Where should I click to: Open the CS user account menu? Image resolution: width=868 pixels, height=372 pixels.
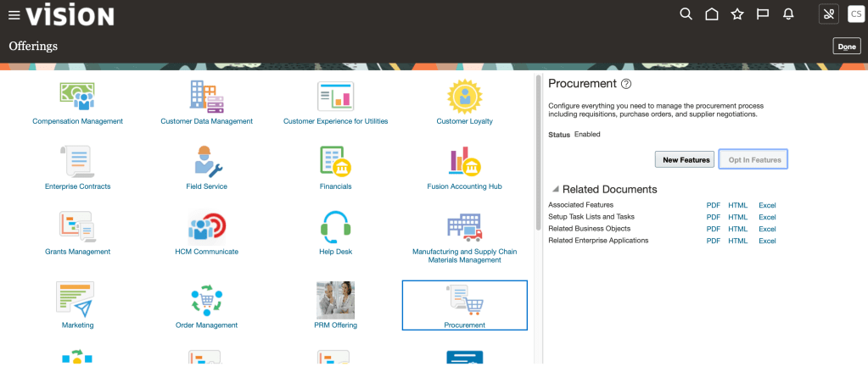pos(855,14)
